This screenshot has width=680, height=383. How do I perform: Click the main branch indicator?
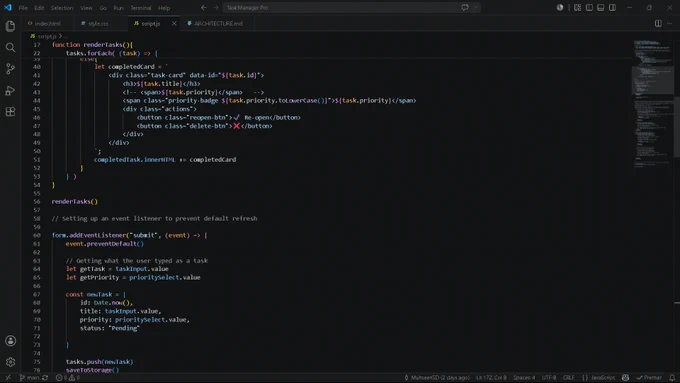pyautogui.click(x=29, y=377)
